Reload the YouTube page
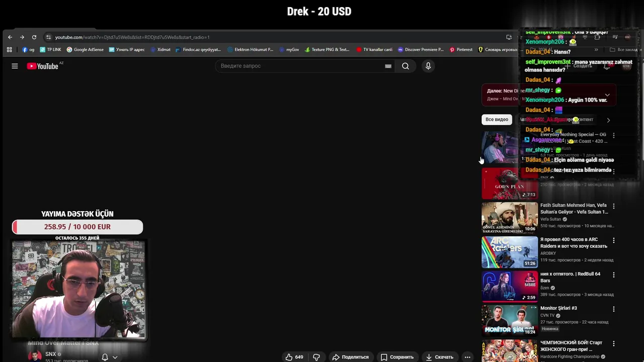 (34, 37)
